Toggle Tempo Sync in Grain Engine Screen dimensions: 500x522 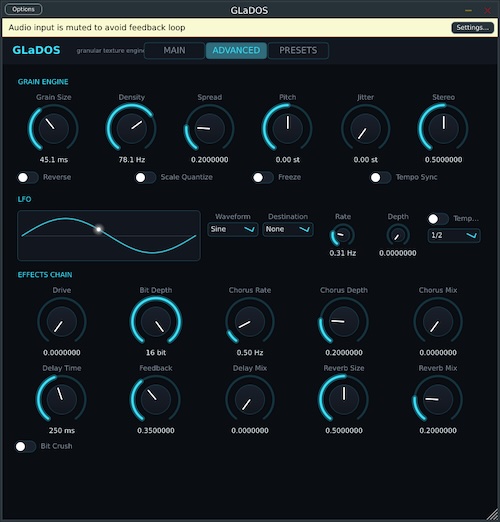pos(380,177)
